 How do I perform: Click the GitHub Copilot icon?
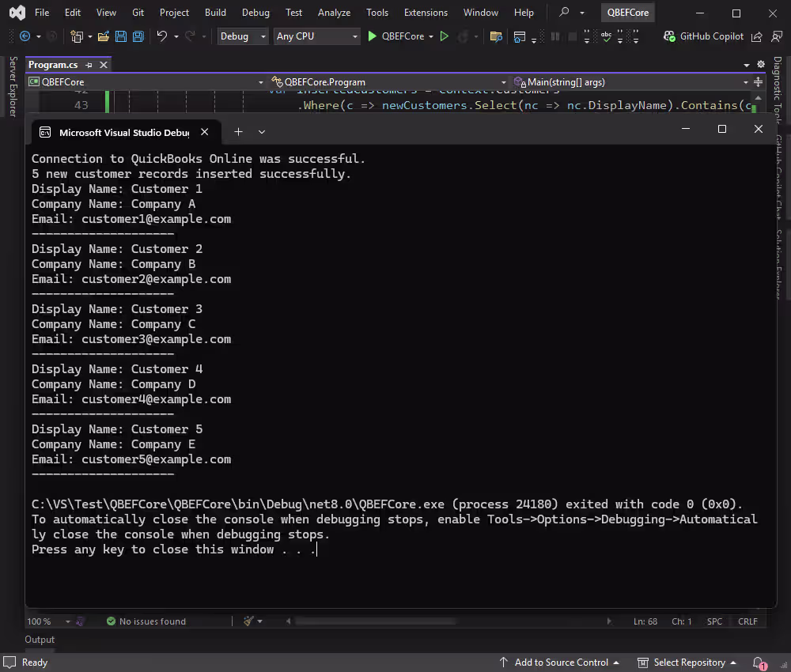point(669,36)
